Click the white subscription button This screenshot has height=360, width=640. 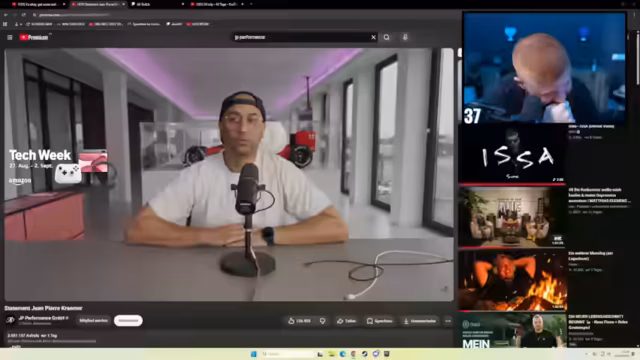(x=128, y=320)
